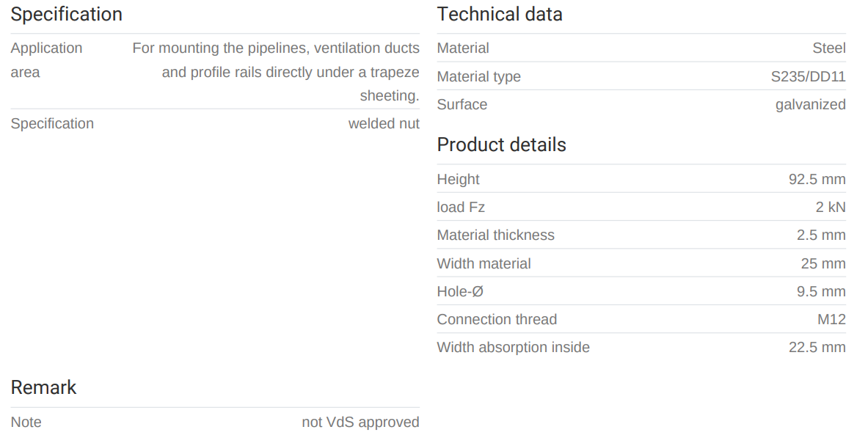
Task: Click the Material thickness label
Action: pyautogui.click(x=495, y=235)
